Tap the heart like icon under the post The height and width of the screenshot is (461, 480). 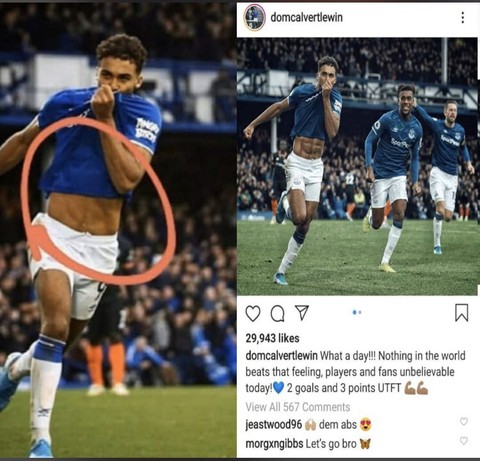253,313
